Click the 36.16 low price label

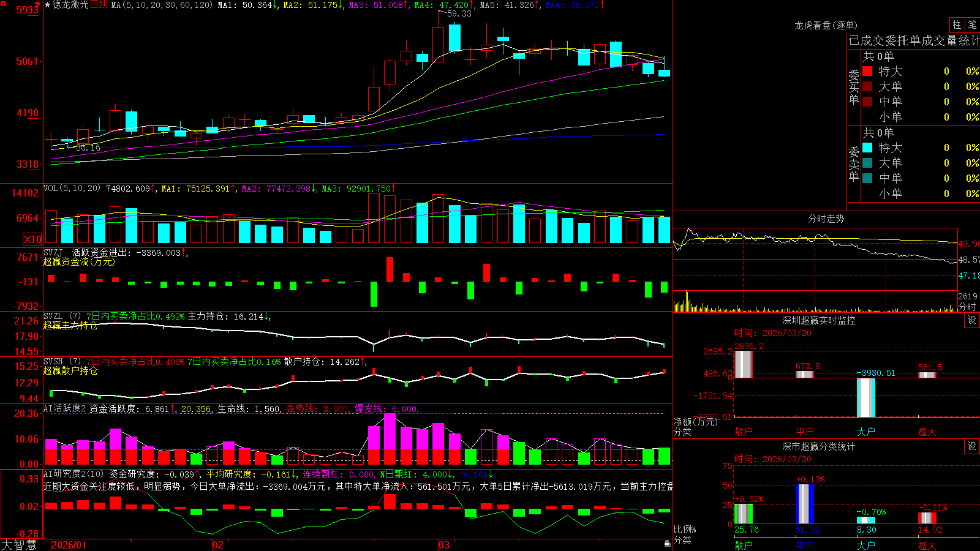click(x=88, y=148)
